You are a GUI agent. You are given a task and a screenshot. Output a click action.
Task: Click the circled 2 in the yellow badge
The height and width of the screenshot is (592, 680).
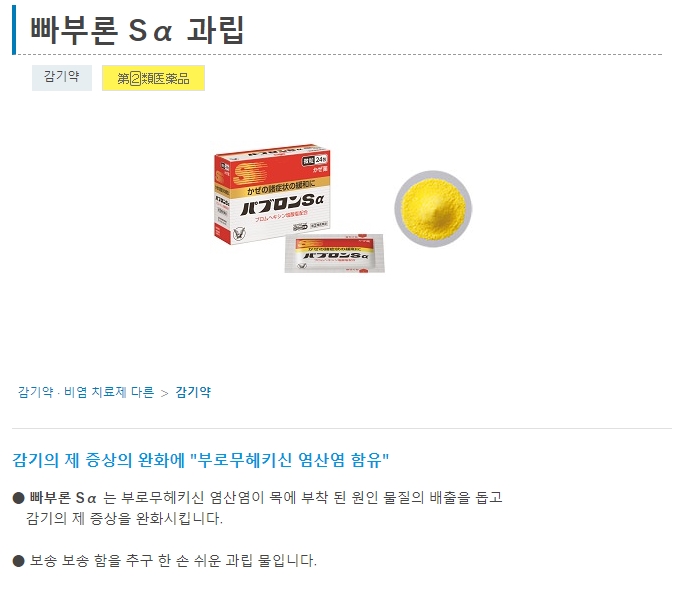(135, 78)
